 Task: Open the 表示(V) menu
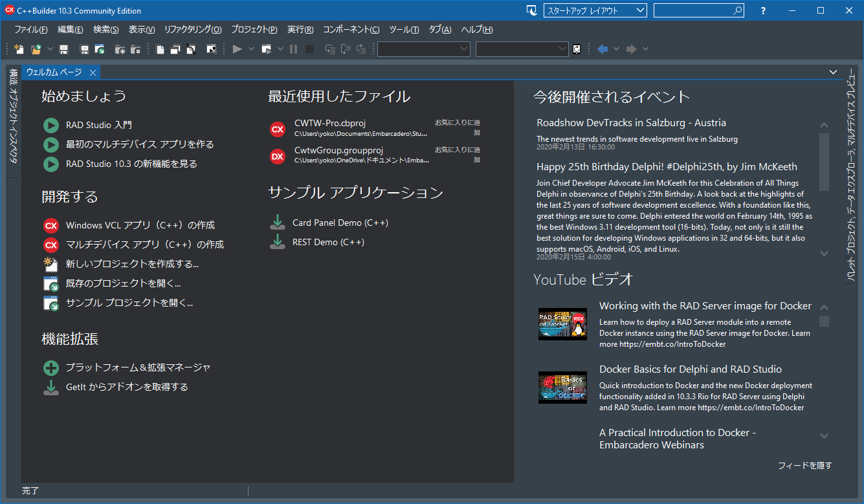[142, 30]
